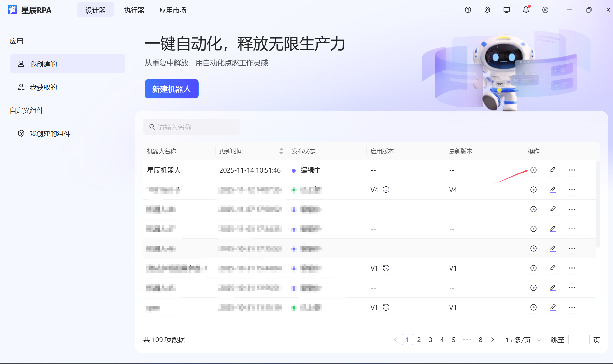Open the settings gear icon

point(487,10)
